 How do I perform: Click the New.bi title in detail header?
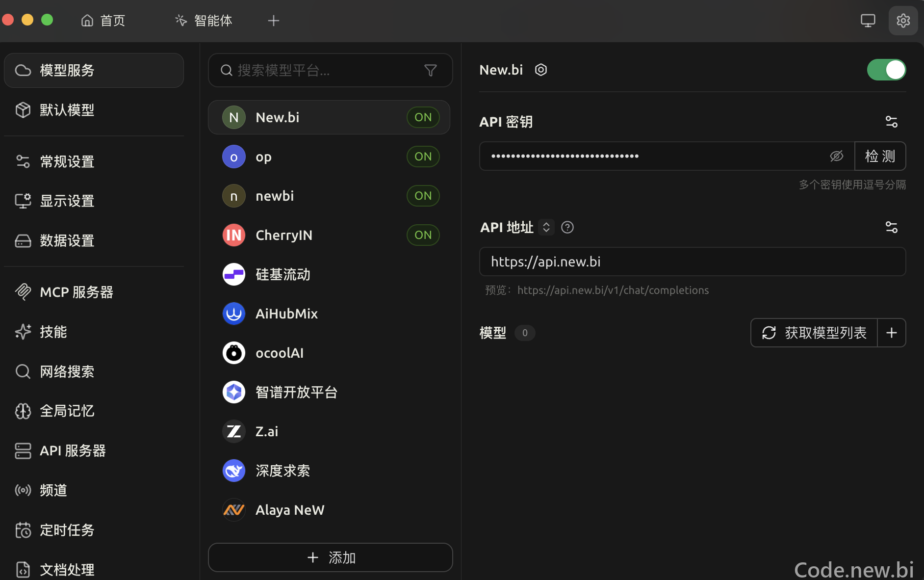pyautogui.click(x=501, y=70)
